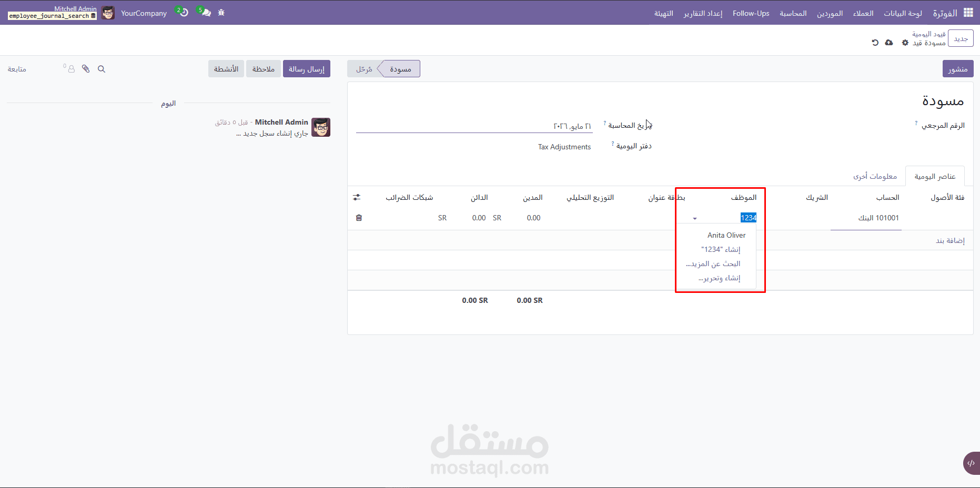Open the التهيئة menu

(x=663, y=13)
